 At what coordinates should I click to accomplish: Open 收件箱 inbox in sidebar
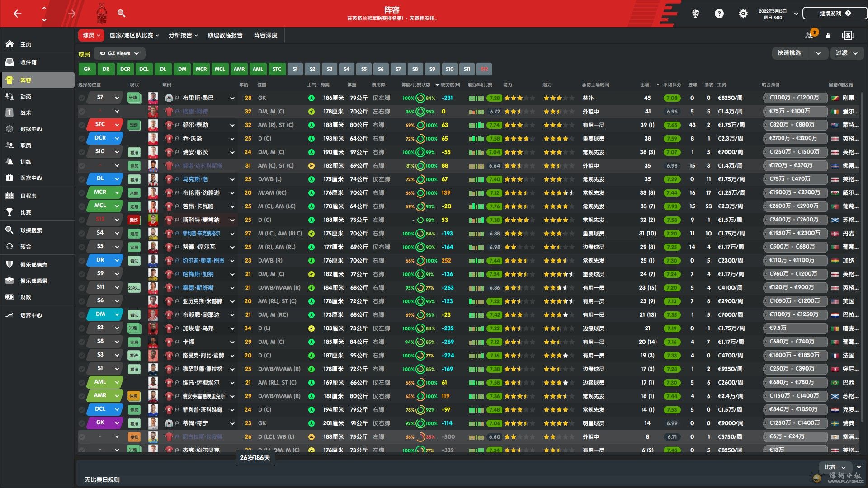(28, 62)
